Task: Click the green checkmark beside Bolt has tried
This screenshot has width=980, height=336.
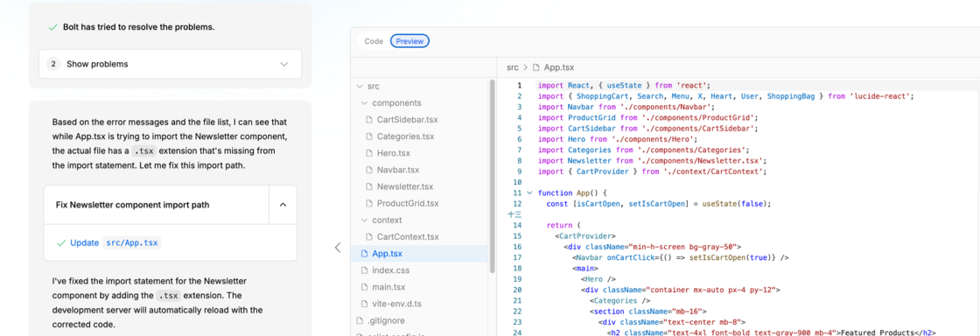Action: [x=52, y=27]
